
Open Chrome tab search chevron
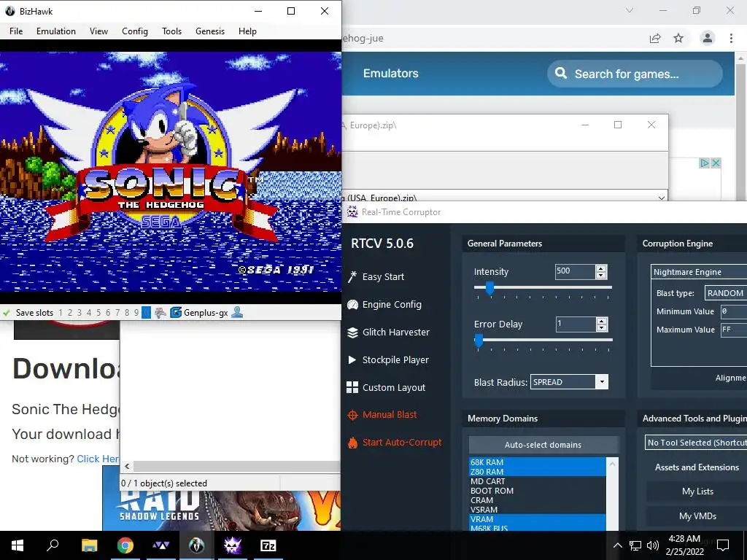[630, 10]
